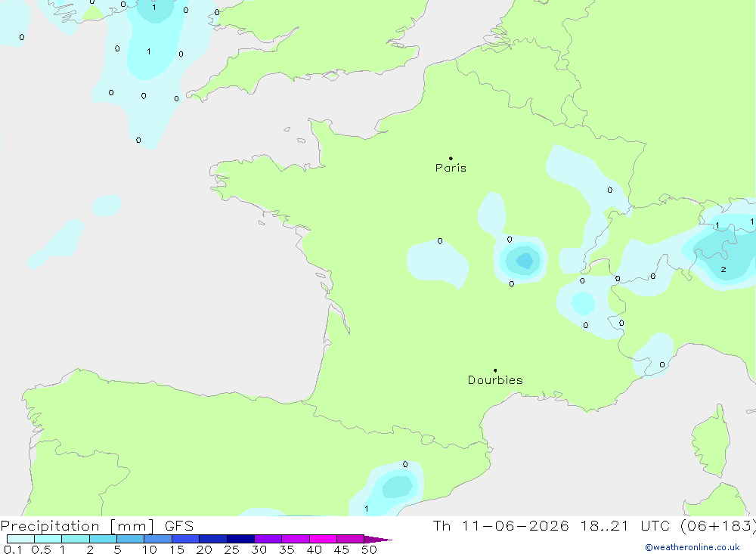Click the forecast date 'Th 11-06-2026' text

500,525
